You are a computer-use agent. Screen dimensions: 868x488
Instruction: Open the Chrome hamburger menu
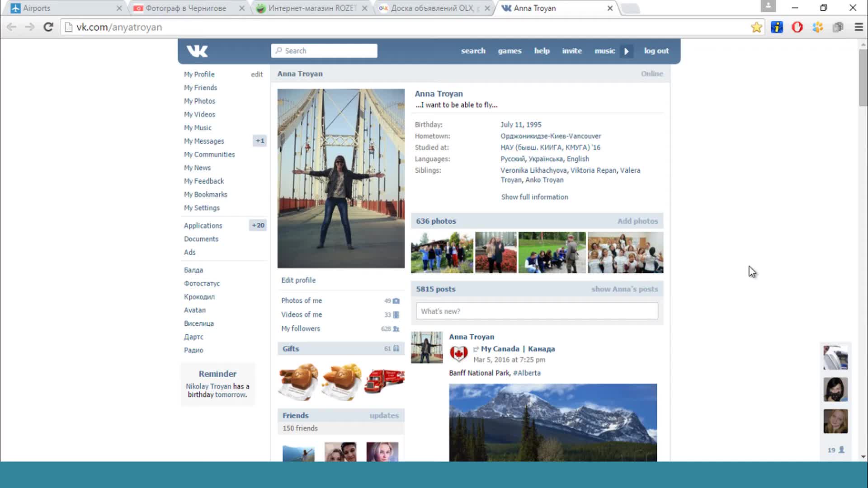(x=859, y=27)
